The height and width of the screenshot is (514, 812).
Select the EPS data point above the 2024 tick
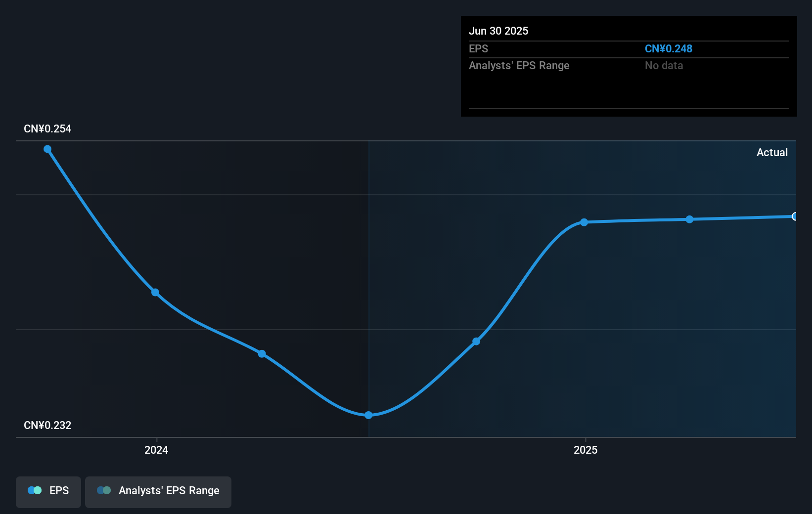(155, 293)
